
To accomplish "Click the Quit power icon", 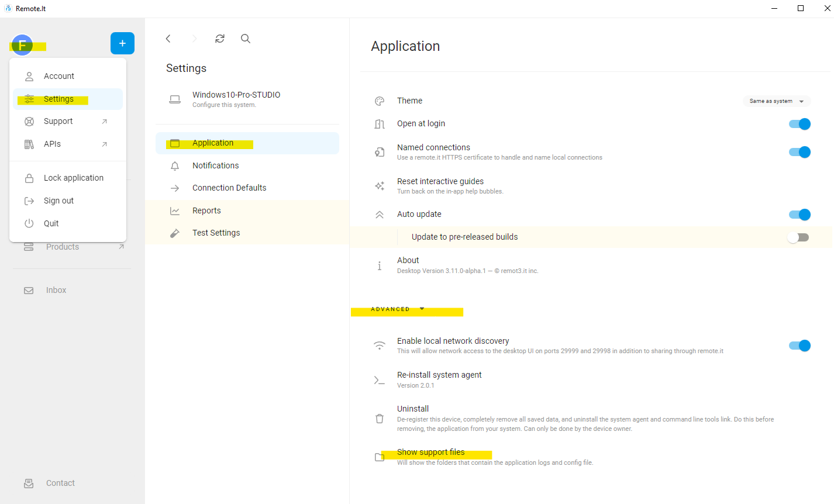I will coord(29,223).
